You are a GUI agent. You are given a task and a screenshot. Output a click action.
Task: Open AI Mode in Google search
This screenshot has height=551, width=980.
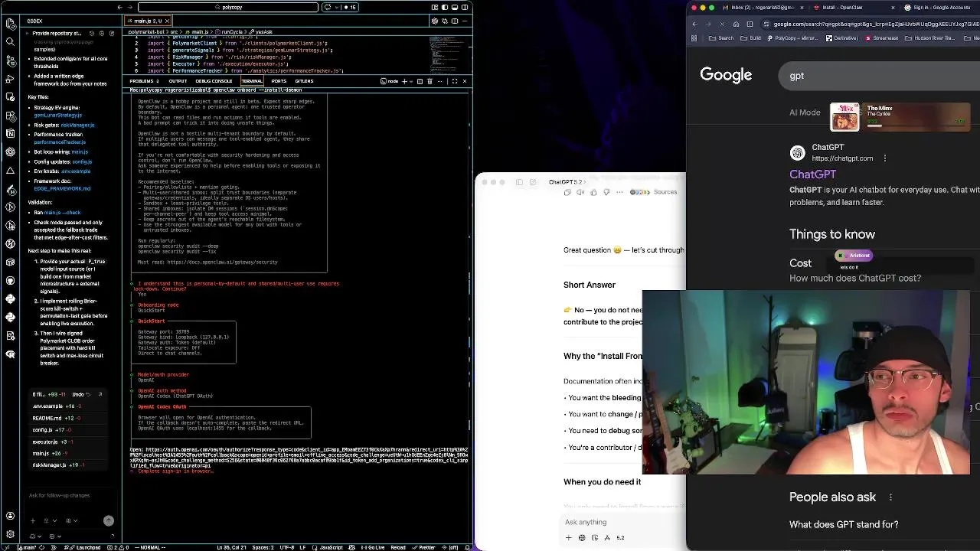pyautogui.click(x=805, y=112)
